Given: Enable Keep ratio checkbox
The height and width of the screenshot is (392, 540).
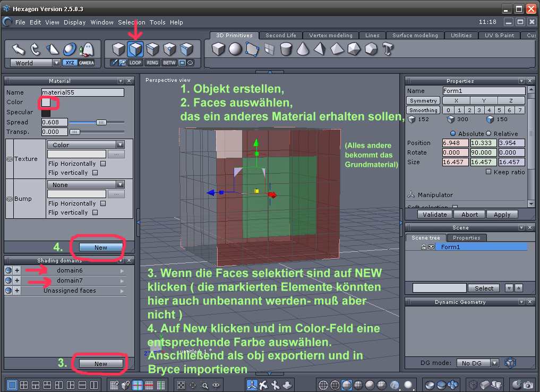Looking at the screenshot, I should (x=488, y=172).
